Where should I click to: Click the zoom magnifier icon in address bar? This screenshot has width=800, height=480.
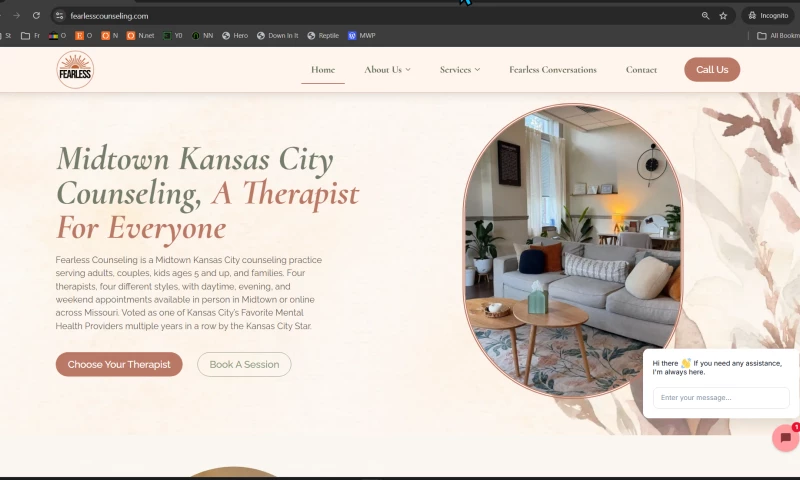[706, 16]
